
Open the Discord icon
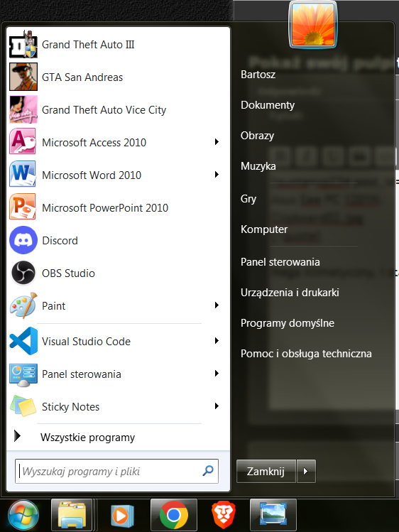(x=23, y=240)
